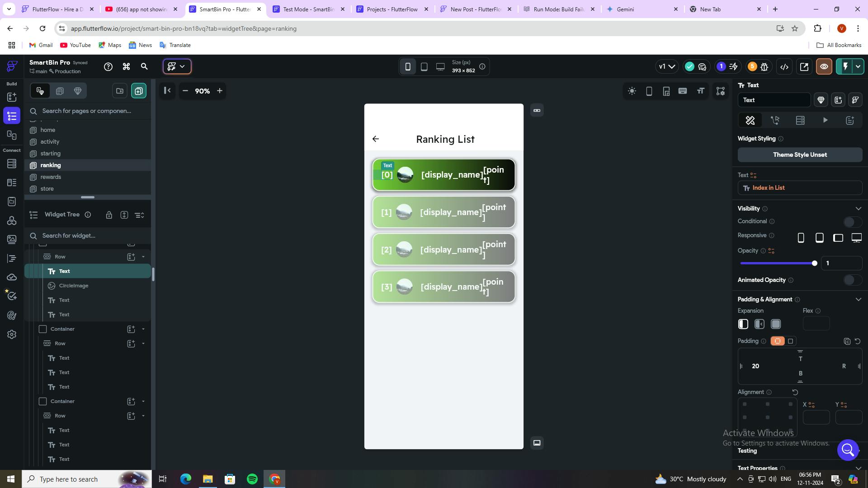Open the v1 version dropdown
The width and height of the screenshot is (868, 488).
(x=667, y=67)
